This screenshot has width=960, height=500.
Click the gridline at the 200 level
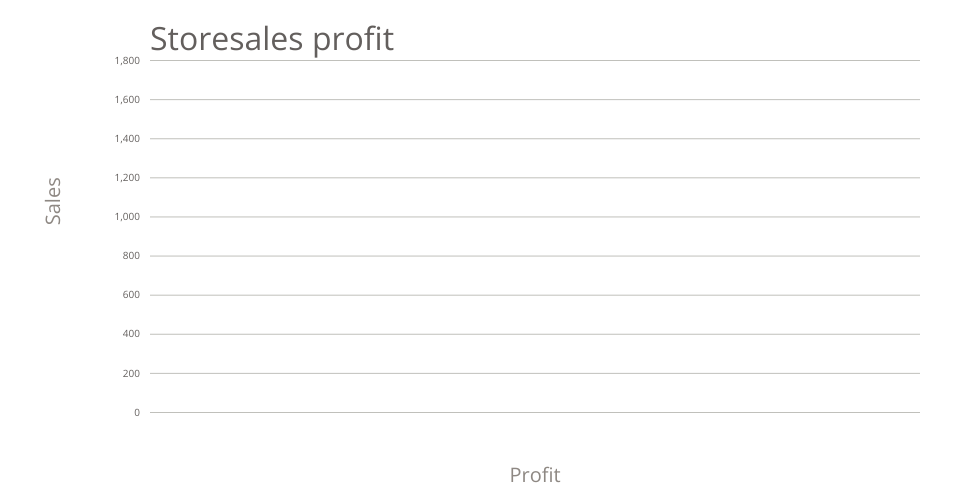tap(535, 373)
